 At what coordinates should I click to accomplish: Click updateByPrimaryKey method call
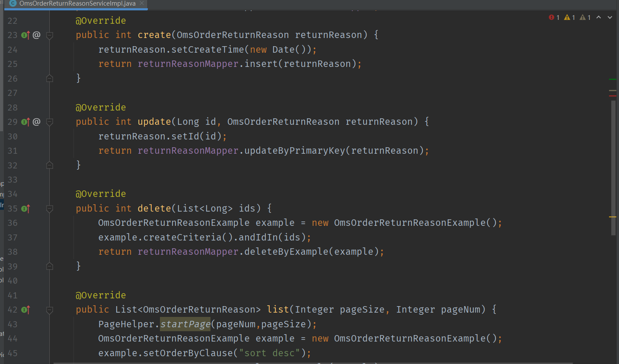295,151
